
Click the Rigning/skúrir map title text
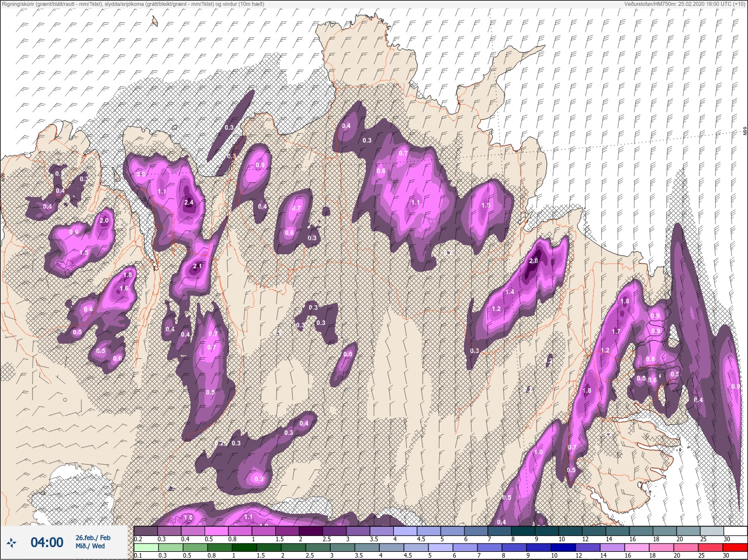click(x=133, y=4)
